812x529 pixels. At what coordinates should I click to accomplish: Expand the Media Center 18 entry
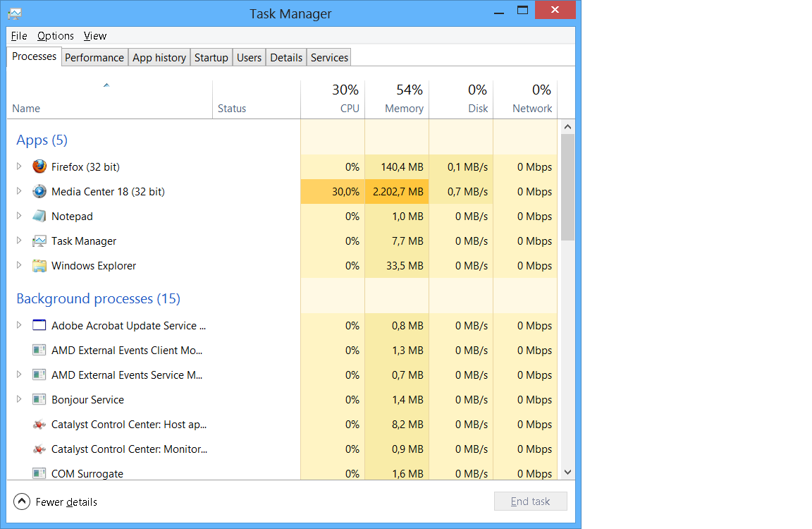(x=19, y=192)
